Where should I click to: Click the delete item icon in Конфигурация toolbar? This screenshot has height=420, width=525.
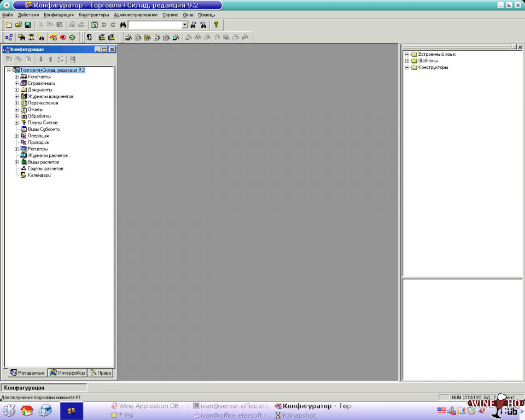(x=28, y=59)
